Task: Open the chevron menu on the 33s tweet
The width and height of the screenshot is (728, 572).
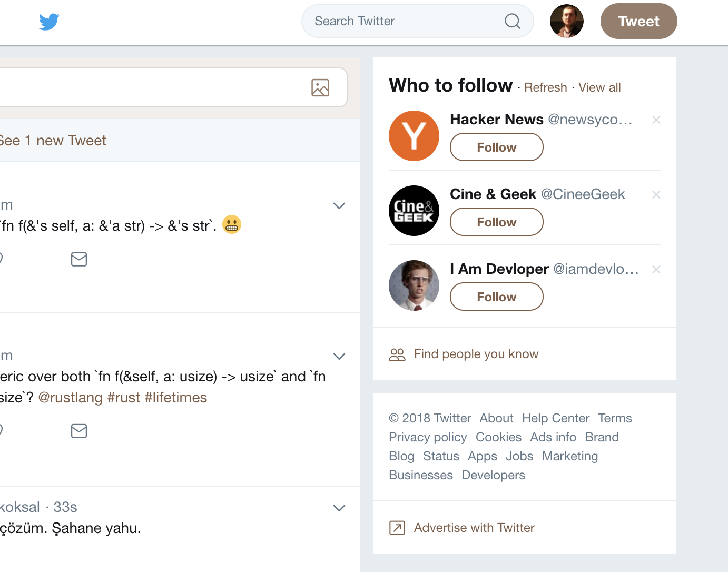Action: (339, 508)
